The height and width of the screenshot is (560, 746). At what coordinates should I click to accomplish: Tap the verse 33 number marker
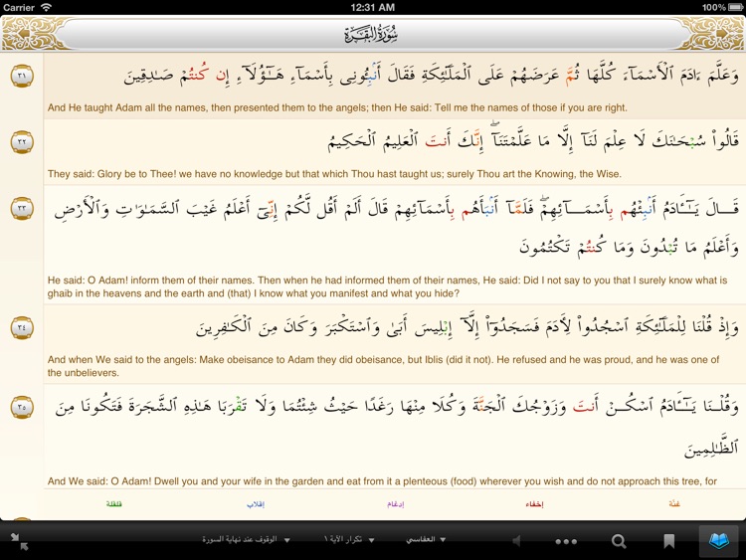[22, 209]
